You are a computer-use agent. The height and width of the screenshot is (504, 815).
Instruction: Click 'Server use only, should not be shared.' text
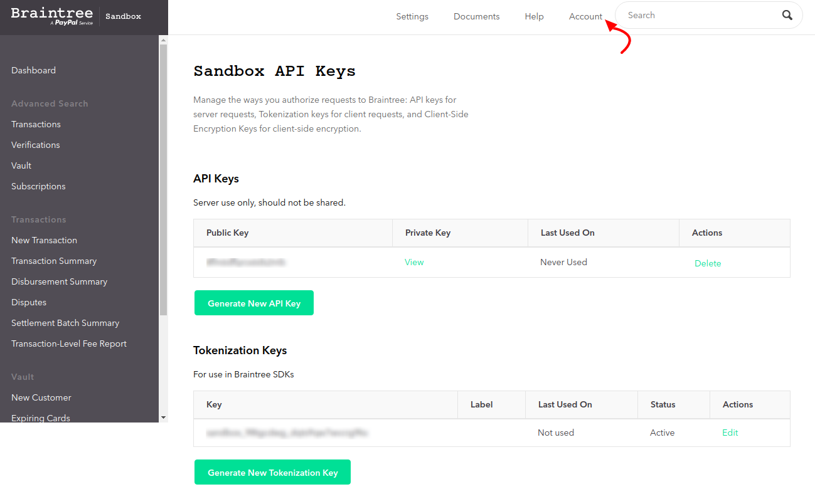[269, 202]
